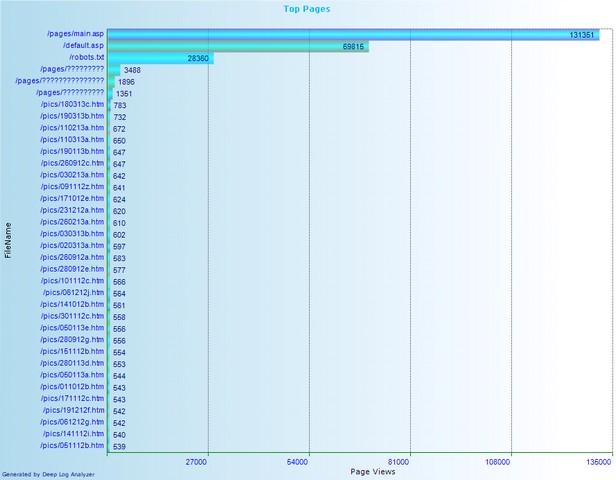Click the /pics/180313c.htm file label
Viewport: 616px width, 480px height.
point(72,105)
